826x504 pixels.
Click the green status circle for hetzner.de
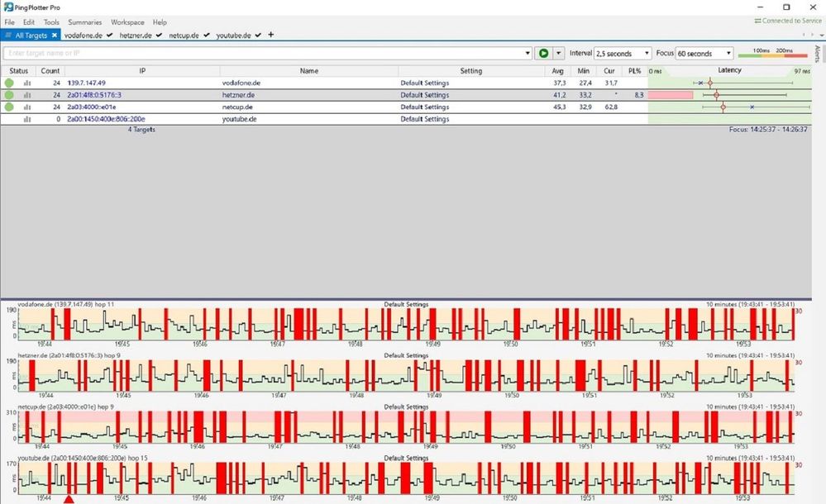coord(9,95)
